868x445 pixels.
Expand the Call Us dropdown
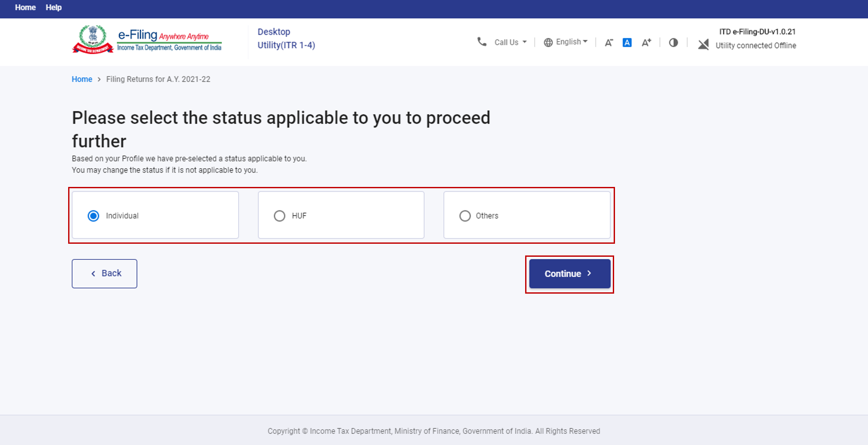[510, 42]
